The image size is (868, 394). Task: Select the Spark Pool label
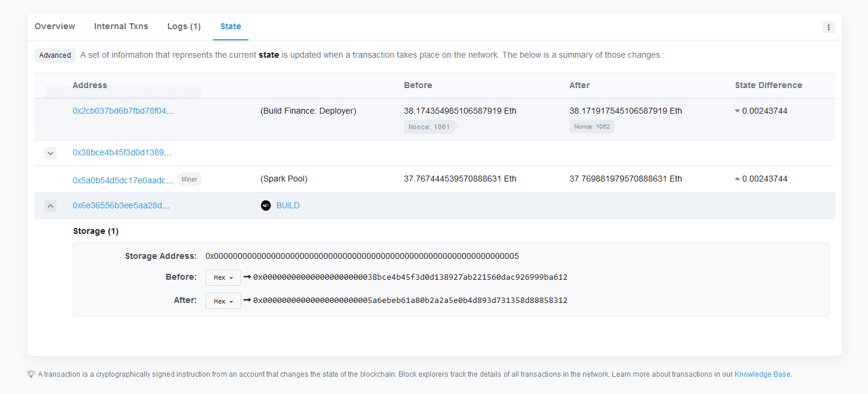click(284, 179)
